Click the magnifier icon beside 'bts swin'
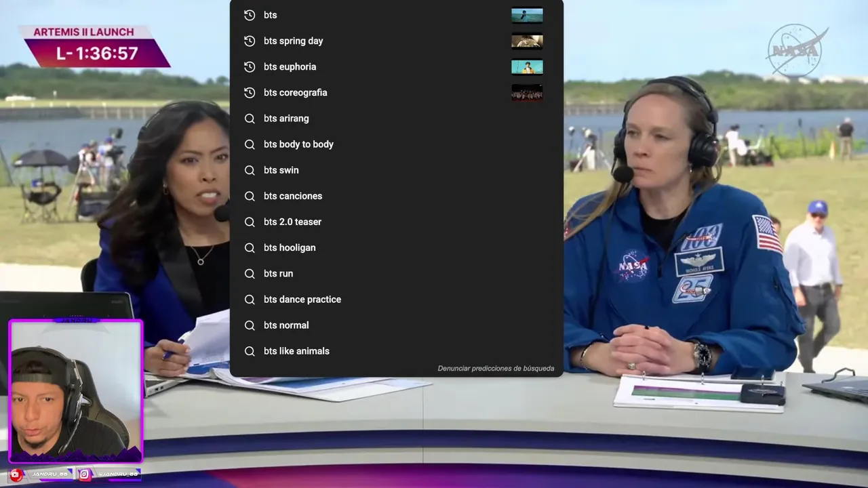This screenshot has width=868, height=488. (x=250, y=170)
